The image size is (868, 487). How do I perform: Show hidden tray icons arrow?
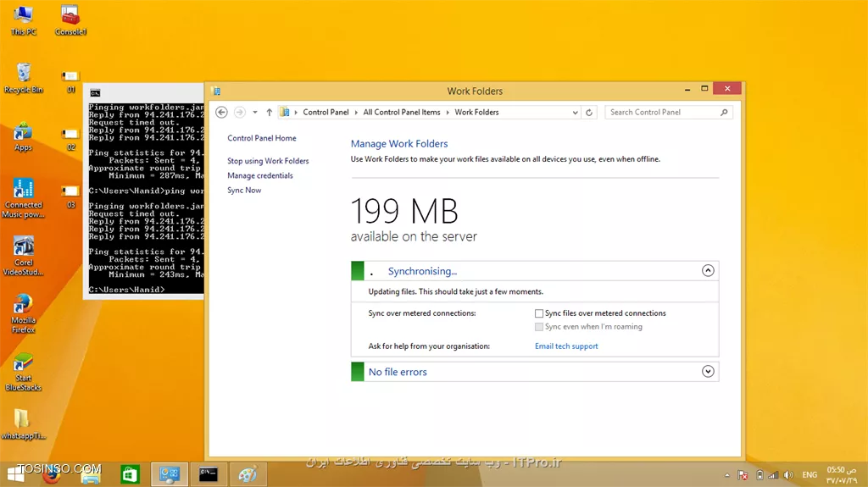726,475
